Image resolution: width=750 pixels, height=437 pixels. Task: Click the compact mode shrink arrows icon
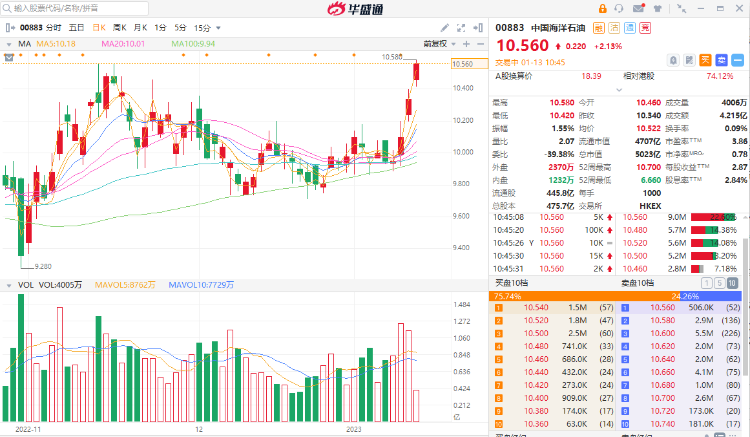click(x=682, y=9)
